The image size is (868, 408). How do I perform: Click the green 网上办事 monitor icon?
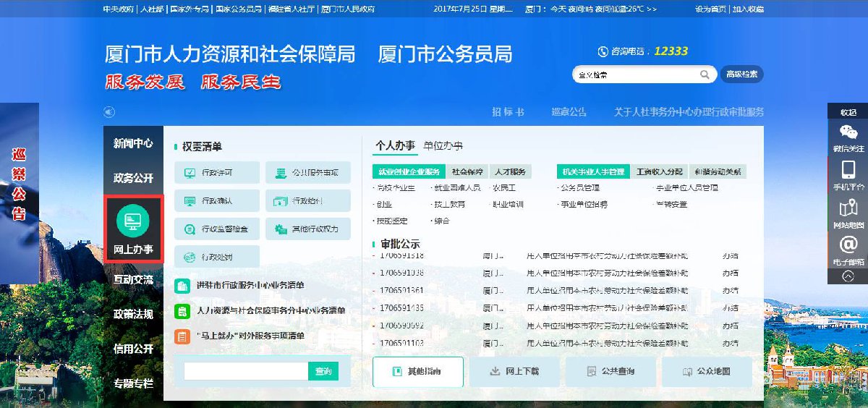(133, 219)
